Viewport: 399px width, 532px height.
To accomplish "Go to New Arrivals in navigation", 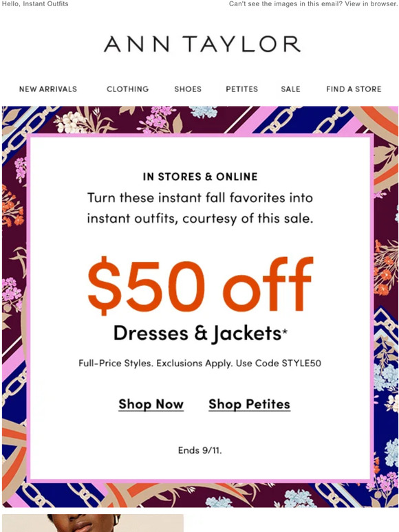I will [x=48, y=89].
